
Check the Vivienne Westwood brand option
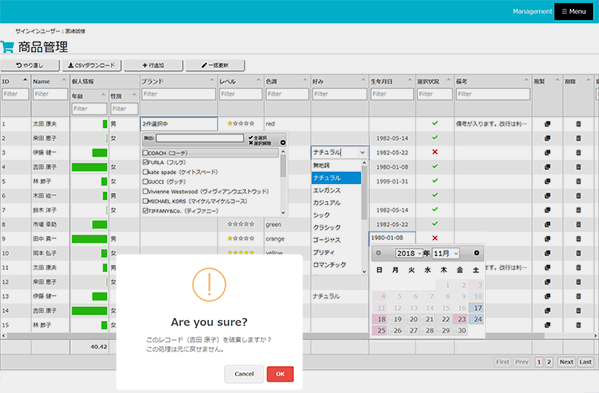click(x=145, y=191)
